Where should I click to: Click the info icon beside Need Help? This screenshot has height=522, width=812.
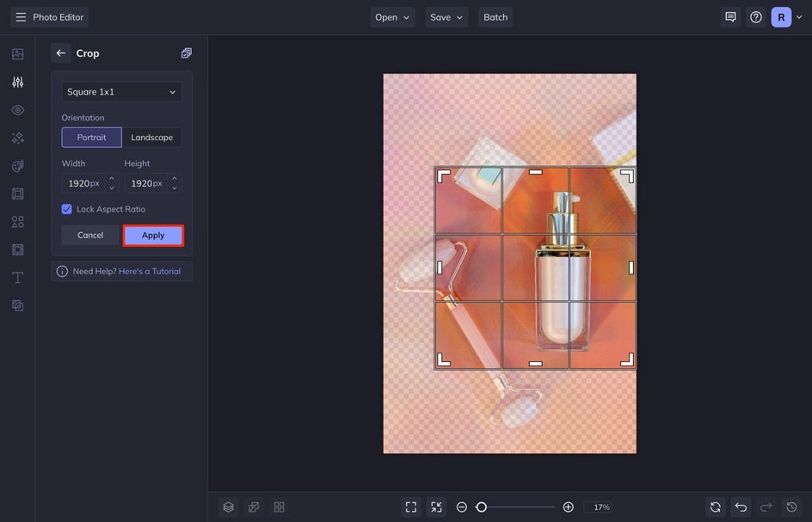62,272
